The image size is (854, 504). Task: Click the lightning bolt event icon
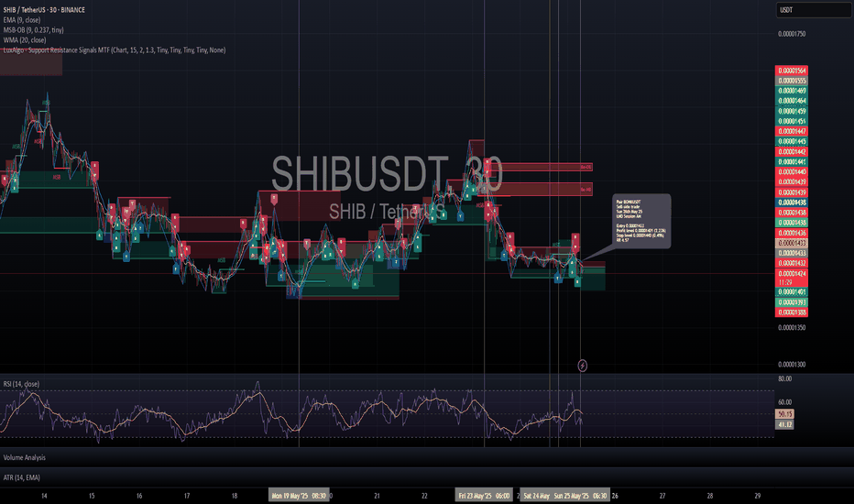[x=582, y=366]
